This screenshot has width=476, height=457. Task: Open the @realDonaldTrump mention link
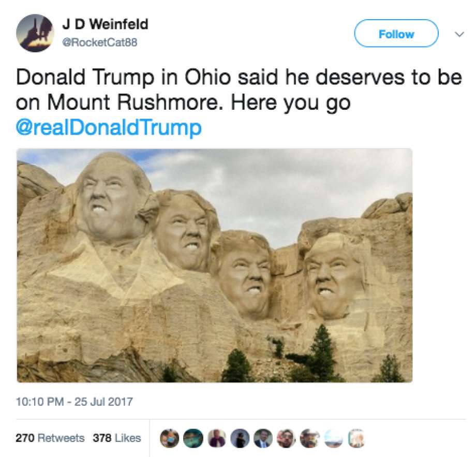click(x=108, y=127)
